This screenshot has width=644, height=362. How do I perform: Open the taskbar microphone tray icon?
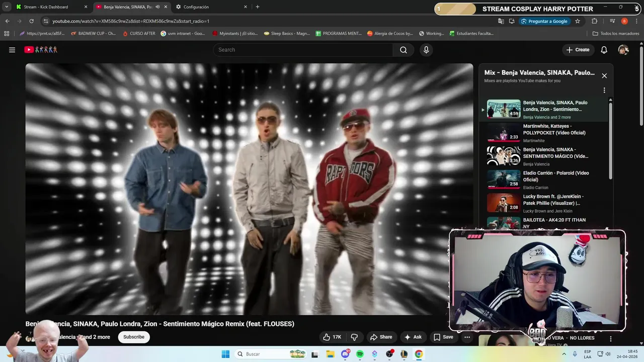pyautogui.click(x=575, y=354)
